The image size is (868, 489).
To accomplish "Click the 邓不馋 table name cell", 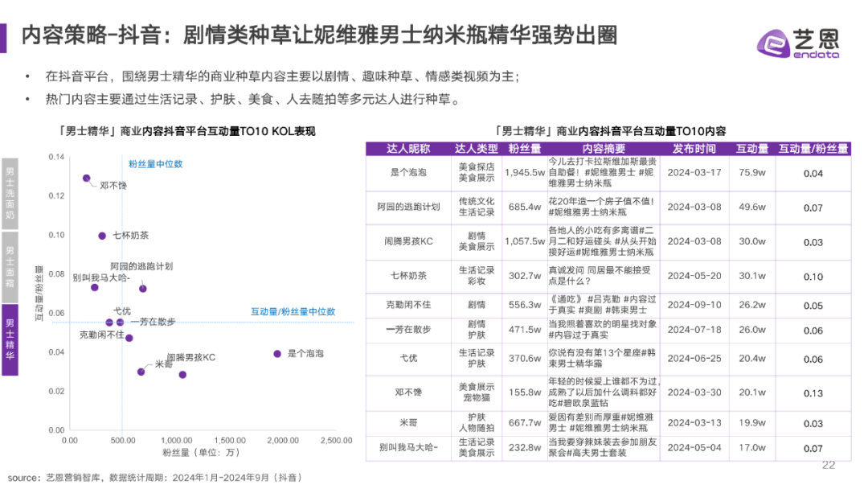I will [x=408, y=392].
